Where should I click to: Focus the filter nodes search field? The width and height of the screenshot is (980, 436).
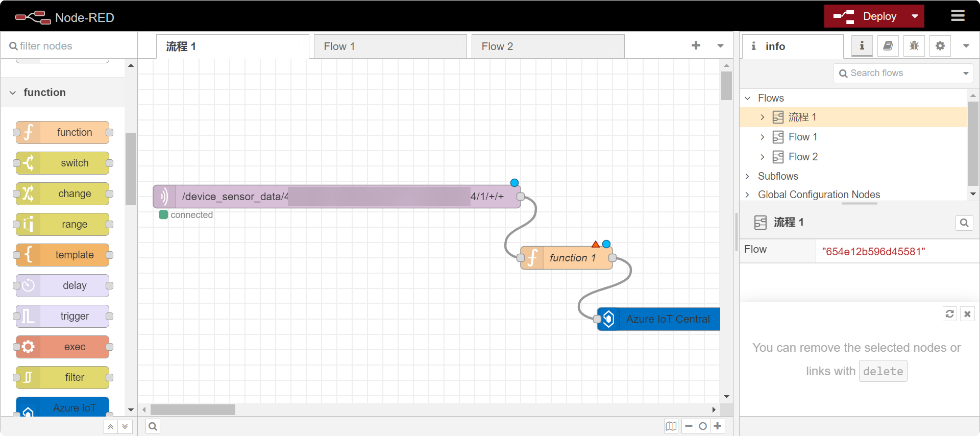click(69, 46)
